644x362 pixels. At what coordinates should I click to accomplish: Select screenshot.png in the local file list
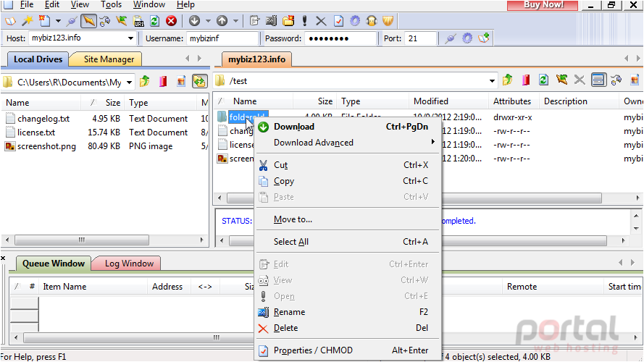[46, 146]
